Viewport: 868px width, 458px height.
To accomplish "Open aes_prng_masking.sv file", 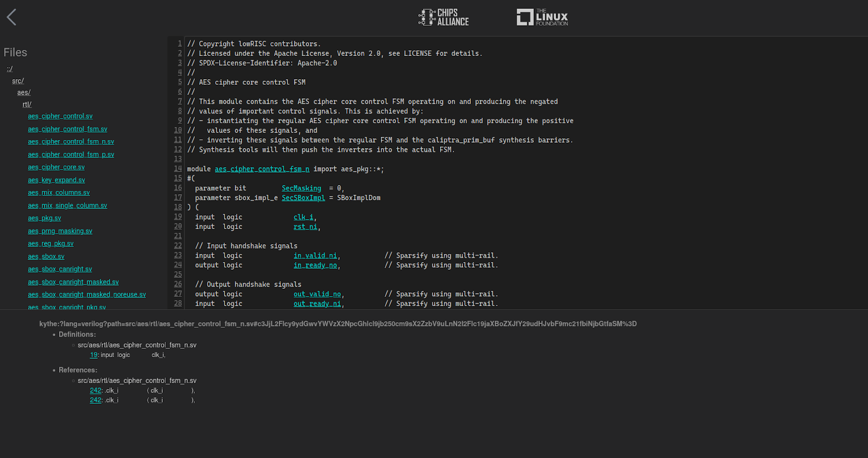I will coord(60,231).
